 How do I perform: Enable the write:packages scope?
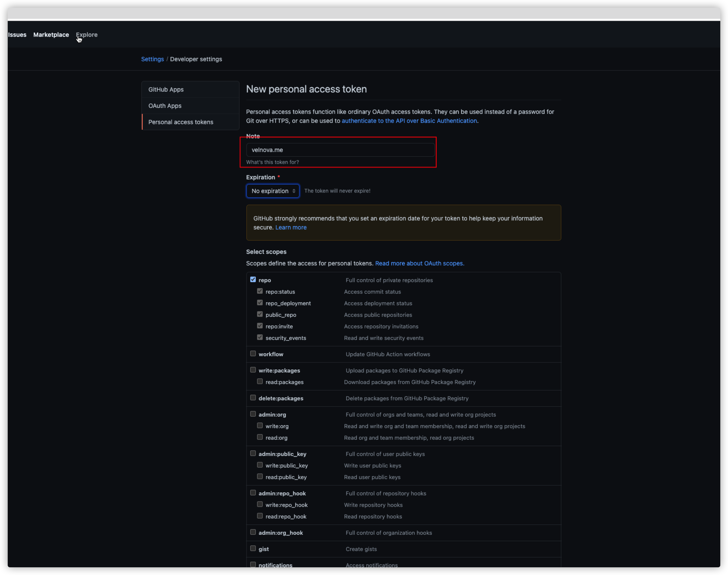click(253, 370)
